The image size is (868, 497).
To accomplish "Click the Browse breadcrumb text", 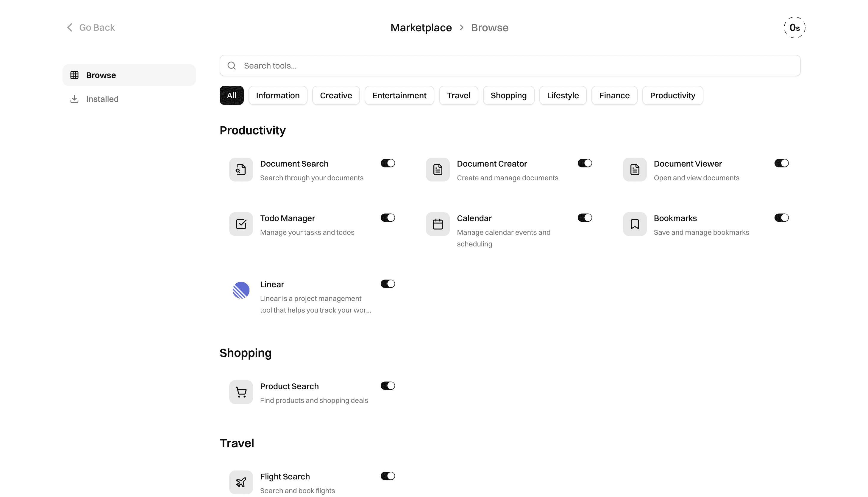I will [x=489, y=27].
